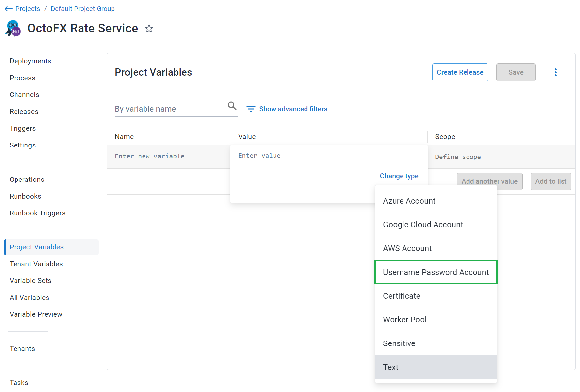
Task: Open the Change type dropdown
Action: 399,176
